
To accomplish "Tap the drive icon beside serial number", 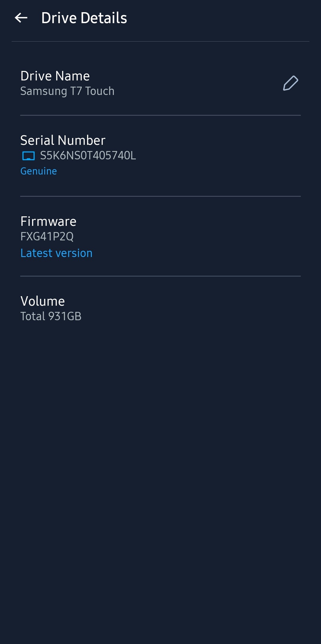I will coord(29,156).
